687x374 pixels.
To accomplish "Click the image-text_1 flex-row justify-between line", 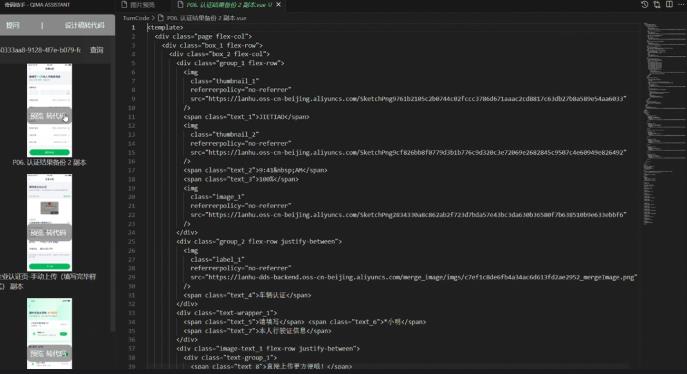I will click(268, 349).
